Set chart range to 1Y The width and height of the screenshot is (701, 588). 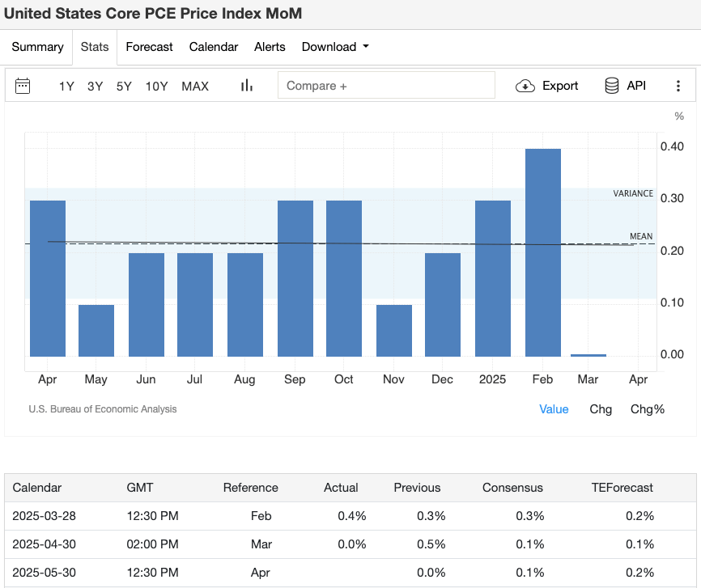[x=66, y=86]
